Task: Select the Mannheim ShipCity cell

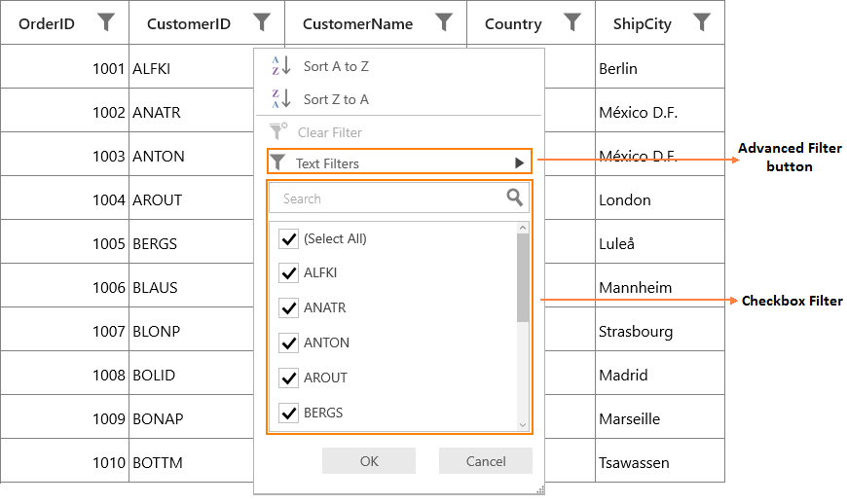Action: (660, 285)
